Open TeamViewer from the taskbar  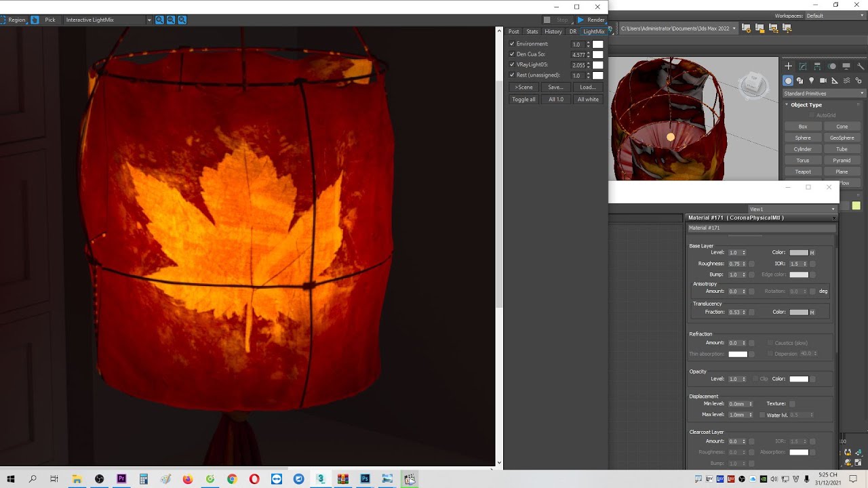[276, 479]
